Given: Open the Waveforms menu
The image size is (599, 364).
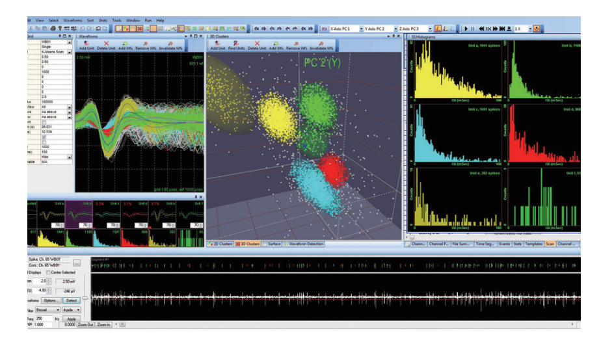Looking at the screenshot, I should [x=73, y=20].
